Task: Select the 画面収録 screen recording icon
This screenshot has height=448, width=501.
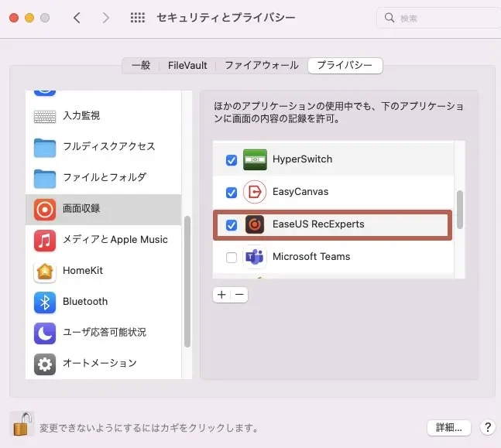Action: [45, 209]
